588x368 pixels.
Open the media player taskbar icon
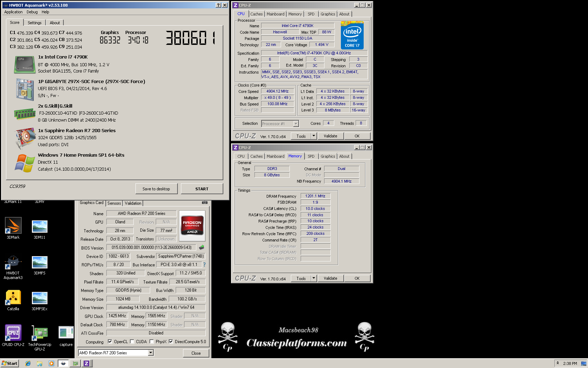(51, 363)
